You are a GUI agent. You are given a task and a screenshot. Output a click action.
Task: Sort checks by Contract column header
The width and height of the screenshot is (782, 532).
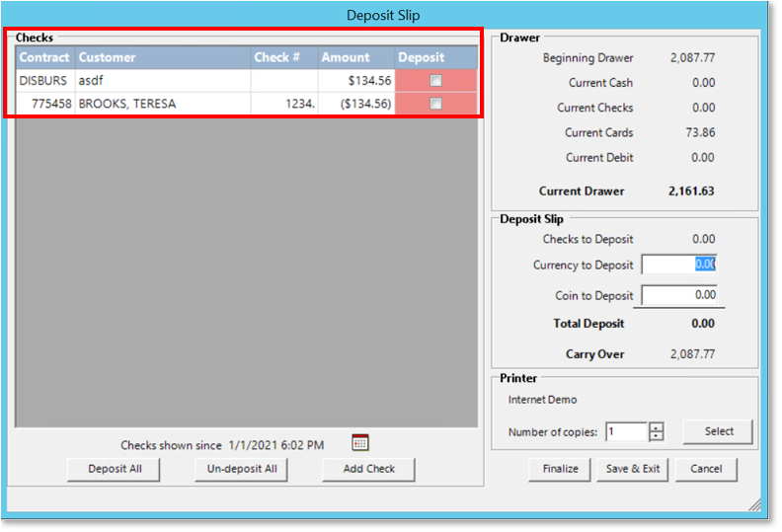pos(44,57)
